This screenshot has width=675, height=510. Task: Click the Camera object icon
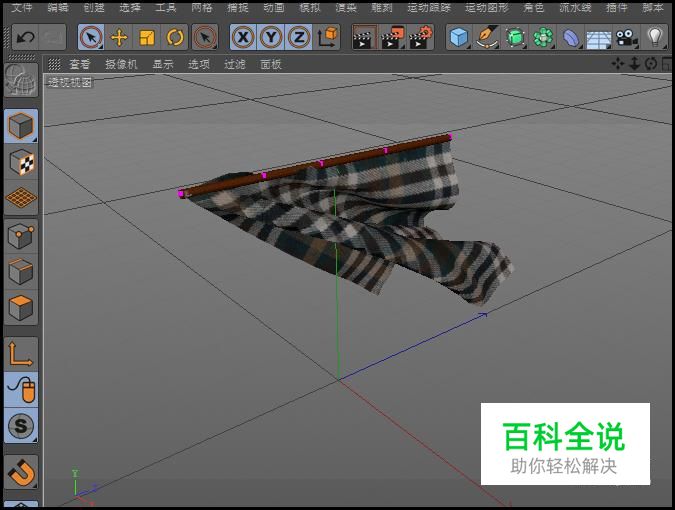pos(627,38)
